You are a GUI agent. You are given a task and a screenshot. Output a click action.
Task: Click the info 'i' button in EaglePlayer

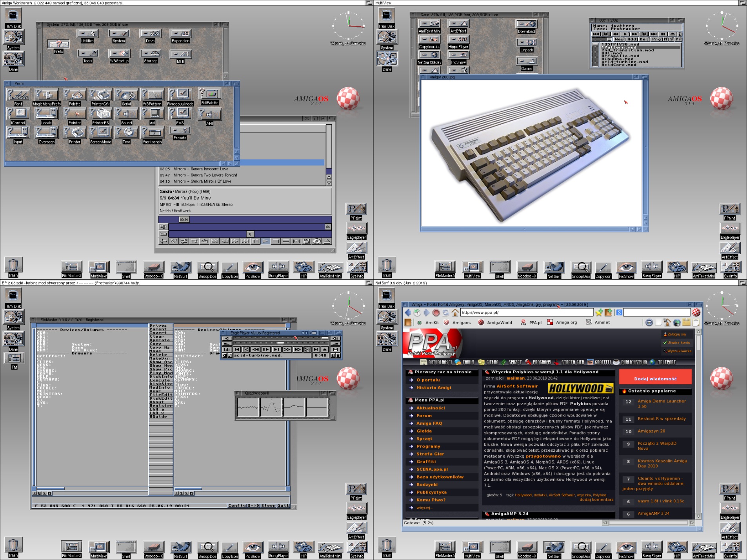click(333, 355)
